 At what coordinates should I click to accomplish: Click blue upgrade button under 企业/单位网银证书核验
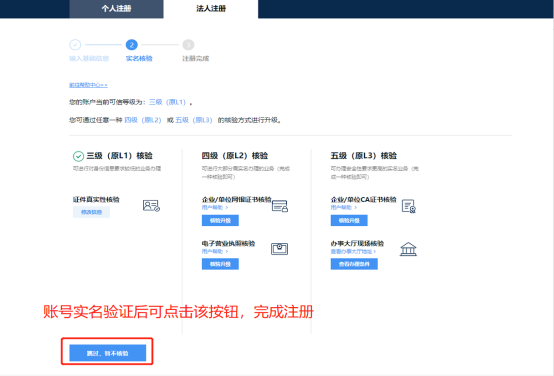(220, 220)
